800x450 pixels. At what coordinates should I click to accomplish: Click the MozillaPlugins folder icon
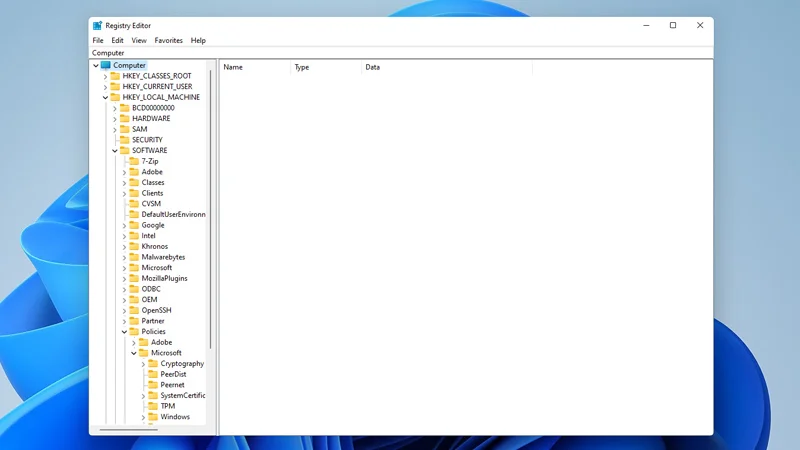pyautogui.click(x=134, y=279)
